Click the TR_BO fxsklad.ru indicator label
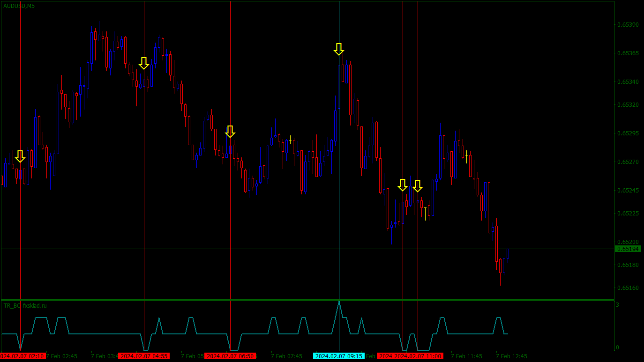The height and width of the screenshot is (362, 644). tap(25, 306)
